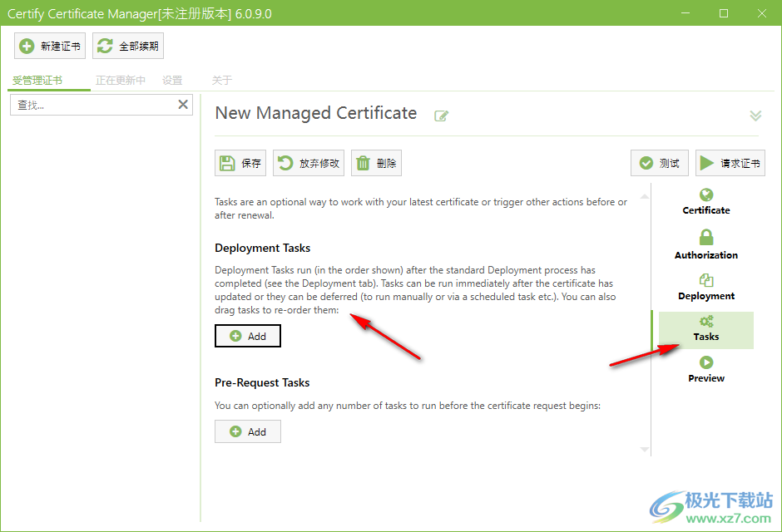This screenshot has width=782, height=532.
Task: Click the Deployment Tasks heading
Action: coord(262,248)
